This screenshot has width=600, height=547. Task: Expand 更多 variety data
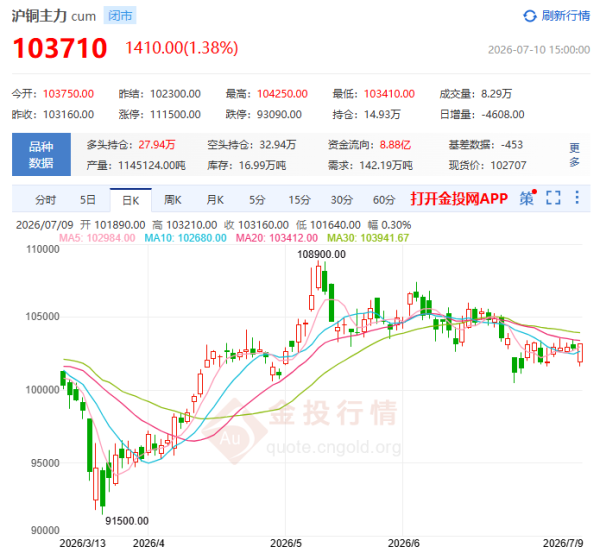point(574,155)
